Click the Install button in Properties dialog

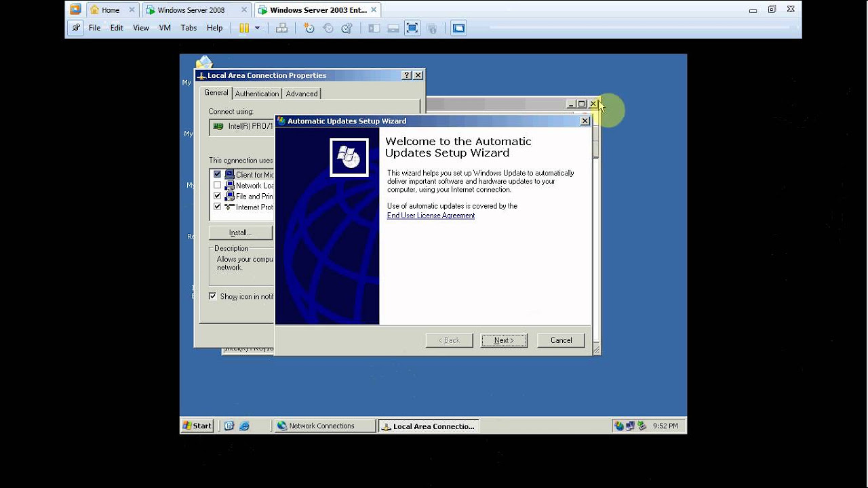(x=240, y=232)
